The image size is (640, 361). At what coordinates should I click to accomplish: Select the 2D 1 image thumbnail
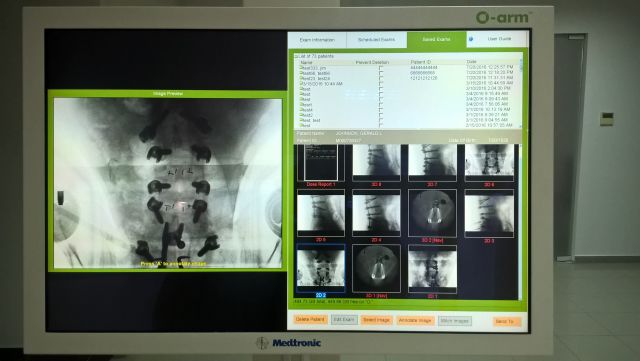[x=432, y=269]
